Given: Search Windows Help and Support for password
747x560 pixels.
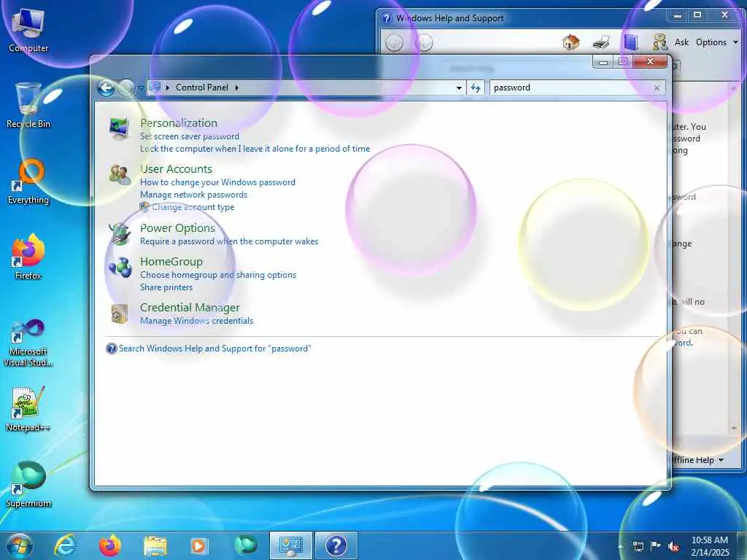Looking at the screenshot, I should 214,349.
